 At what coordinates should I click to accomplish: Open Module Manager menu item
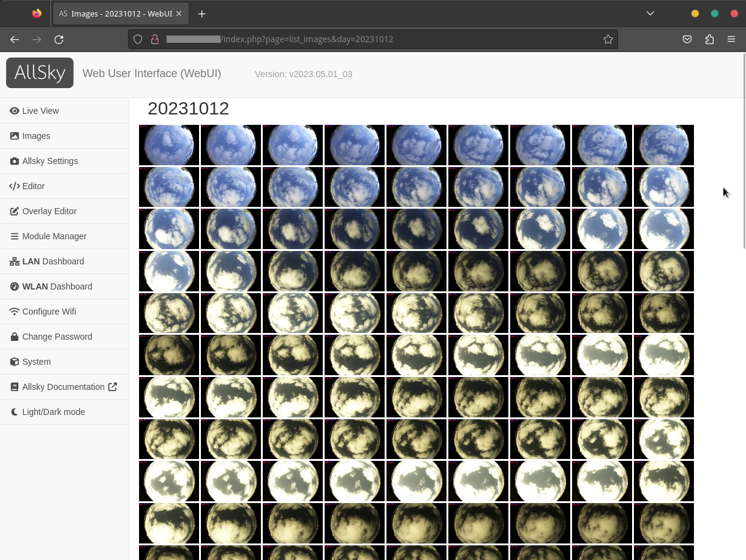(x=64, y=236)
